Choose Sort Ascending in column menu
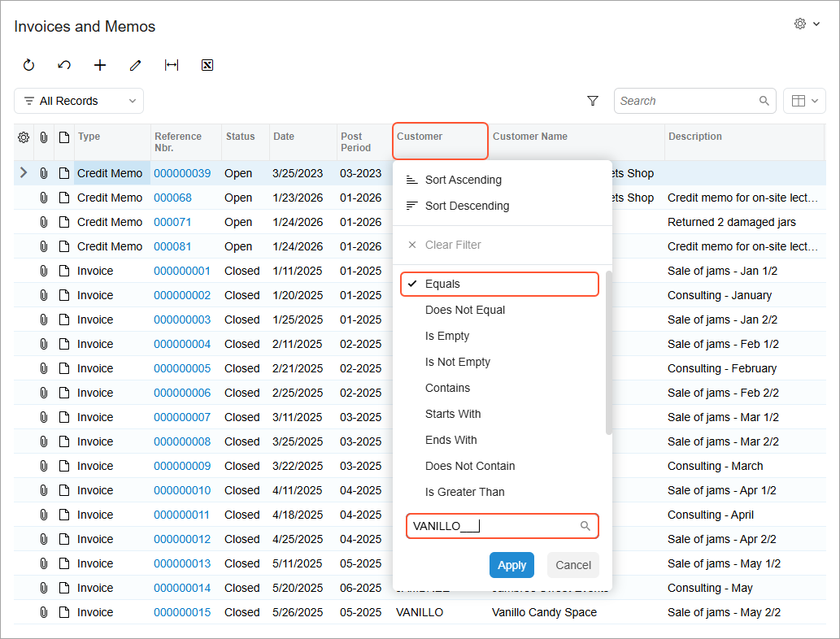Viewport: 840px width, 639px height. click(463, 180)
